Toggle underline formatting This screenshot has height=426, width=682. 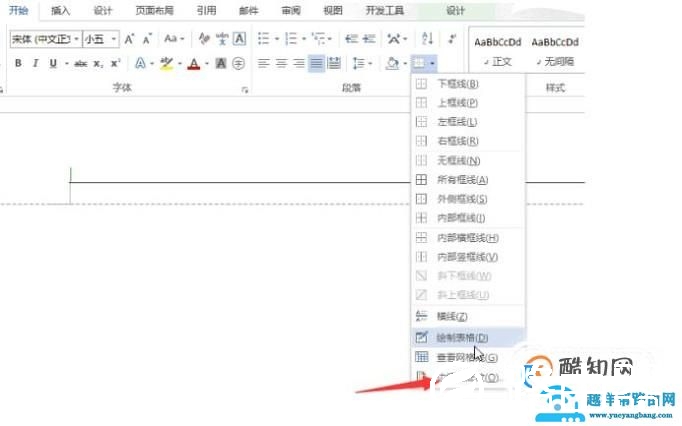(53, 64)
